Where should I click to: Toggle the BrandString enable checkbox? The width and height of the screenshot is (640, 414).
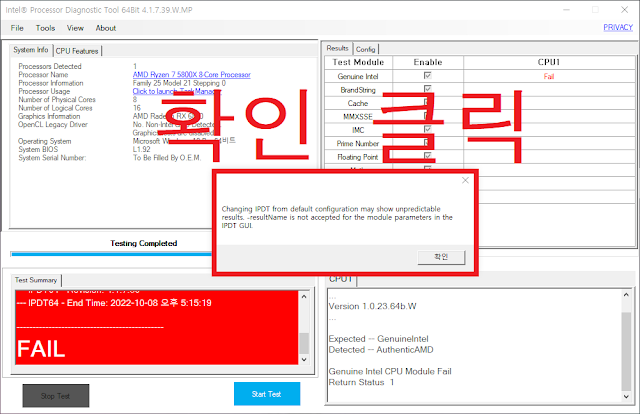point(427,89)
